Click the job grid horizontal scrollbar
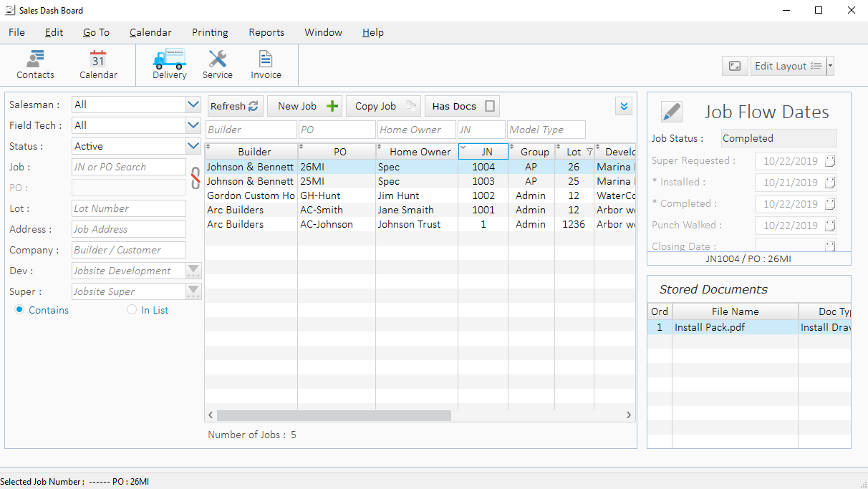 (x=334, y=415)
